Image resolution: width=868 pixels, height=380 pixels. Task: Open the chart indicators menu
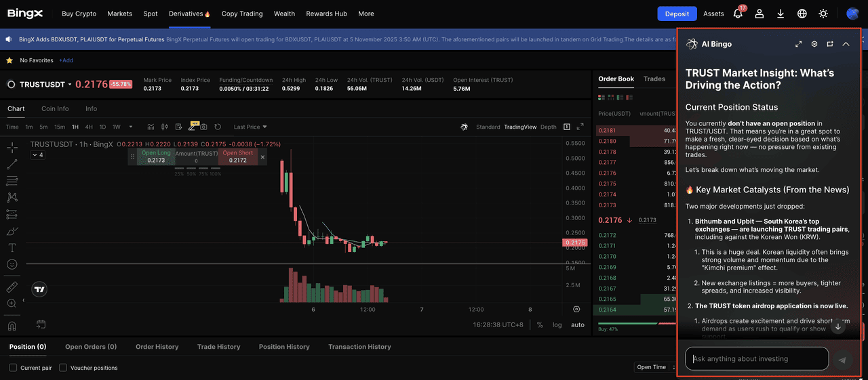point(151,127)
